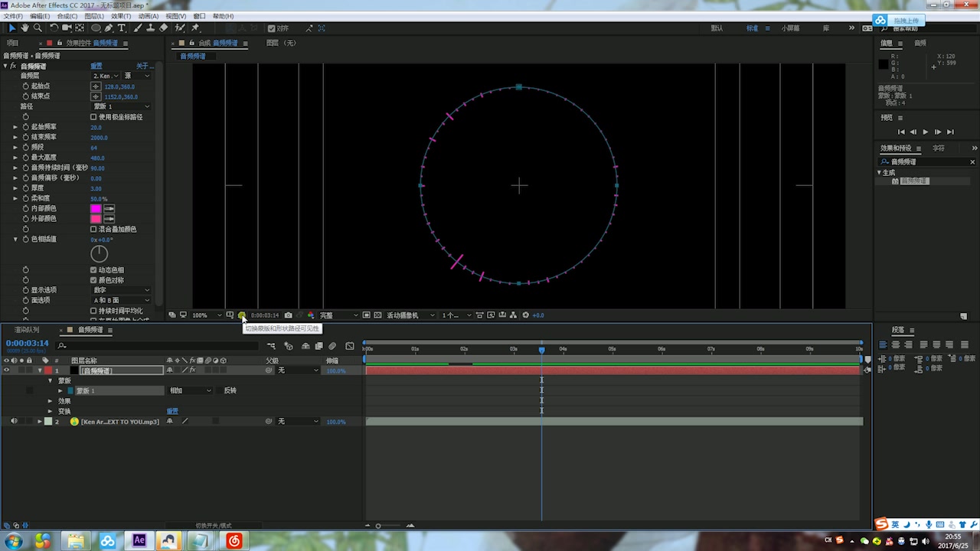The height and width of the screenshot is (551, 980).
Task: Click the outside color pink swatch
Action: click(96, 219)
